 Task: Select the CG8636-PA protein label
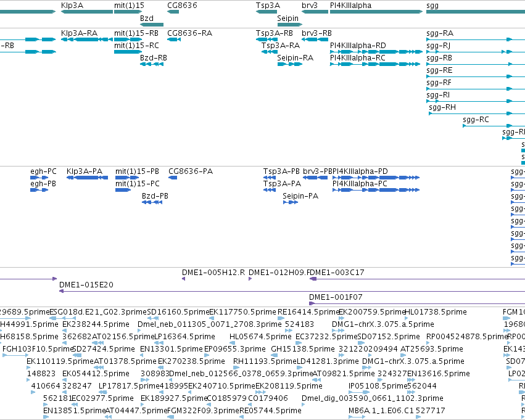(191, 171)
